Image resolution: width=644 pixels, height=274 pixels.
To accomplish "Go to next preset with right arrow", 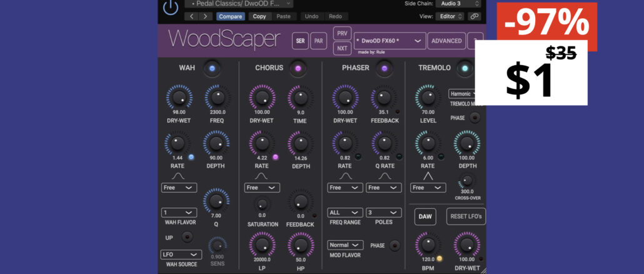I will pos(205,16).
